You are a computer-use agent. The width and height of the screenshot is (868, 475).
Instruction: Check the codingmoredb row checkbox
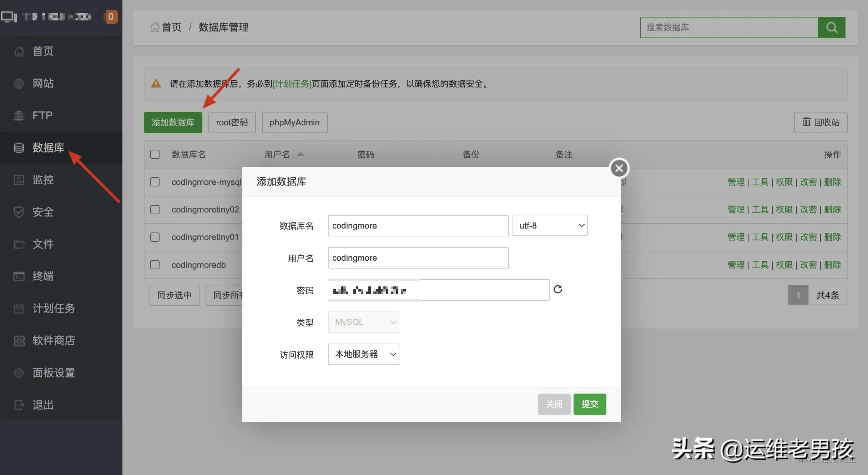point(155,265)
